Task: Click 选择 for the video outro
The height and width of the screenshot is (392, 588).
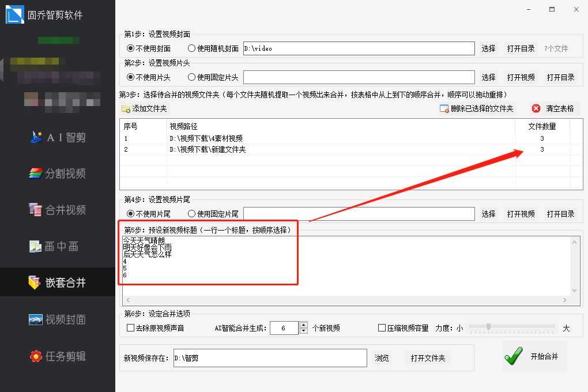Action: pos(488,214)
